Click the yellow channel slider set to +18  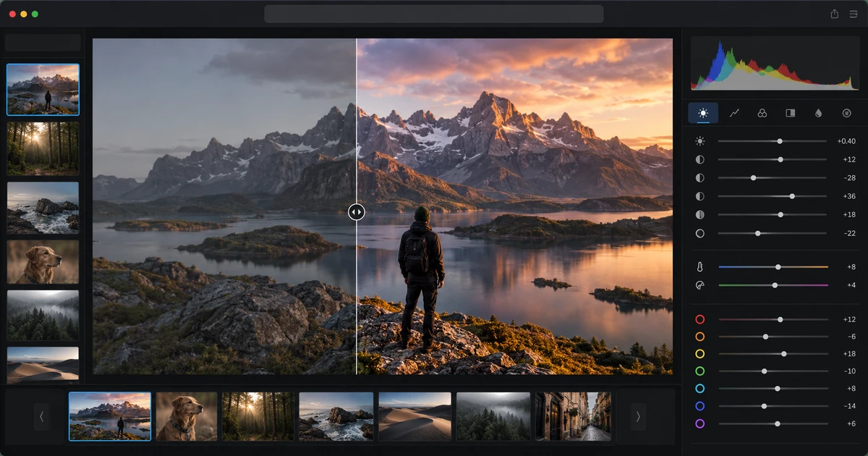pos(773,354)
